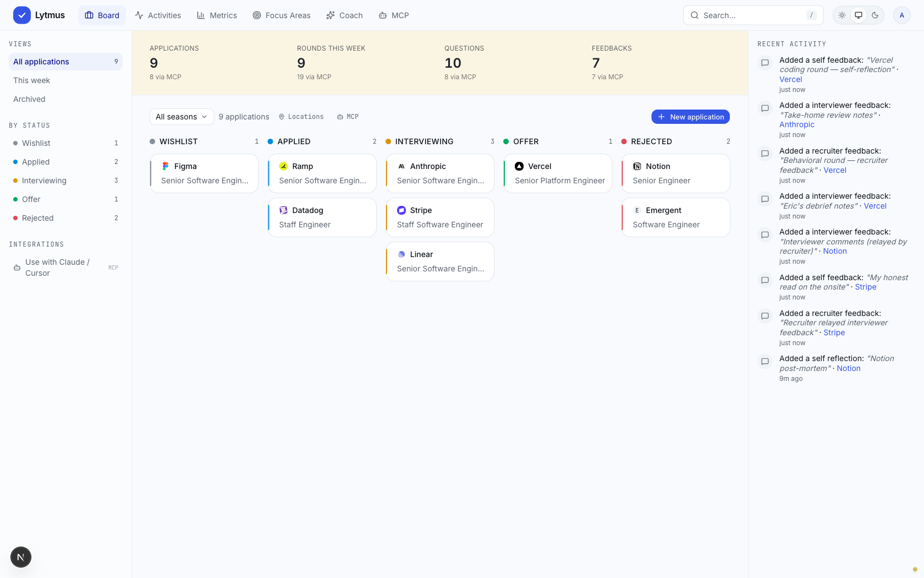
Task: Open the user avatar A menu
Action: click(902, 15)
